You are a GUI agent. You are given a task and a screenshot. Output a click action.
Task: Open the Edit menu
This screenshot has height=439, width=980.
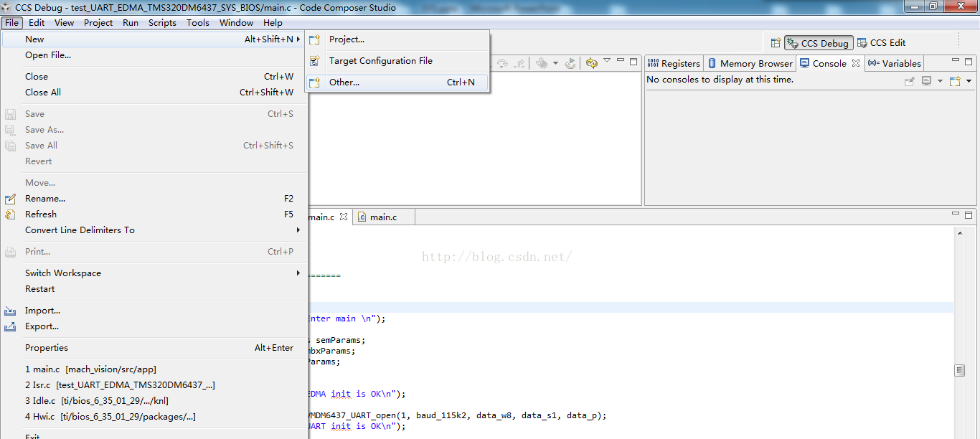tap(37, 22)
